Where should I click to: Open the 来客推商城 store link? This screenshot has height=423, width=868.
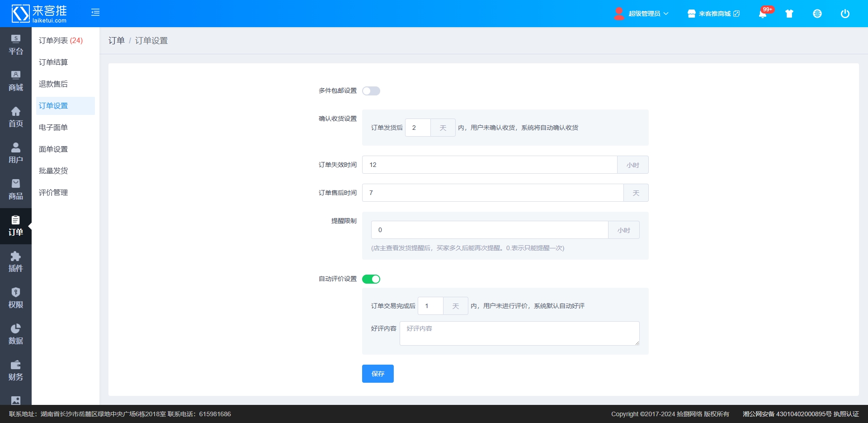pyautogui.click(x=714, y=14)
